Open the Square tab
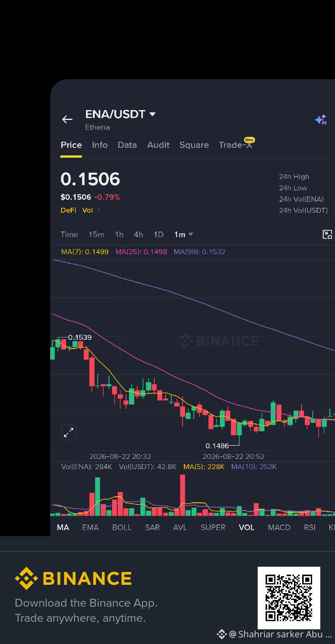 (x=194, y=145)
